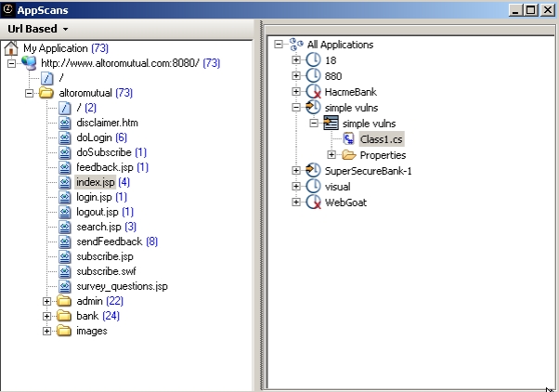Click the altoromutual folder icon
The height and width of the screenshot is (392, 559).
tap(46, 93)
